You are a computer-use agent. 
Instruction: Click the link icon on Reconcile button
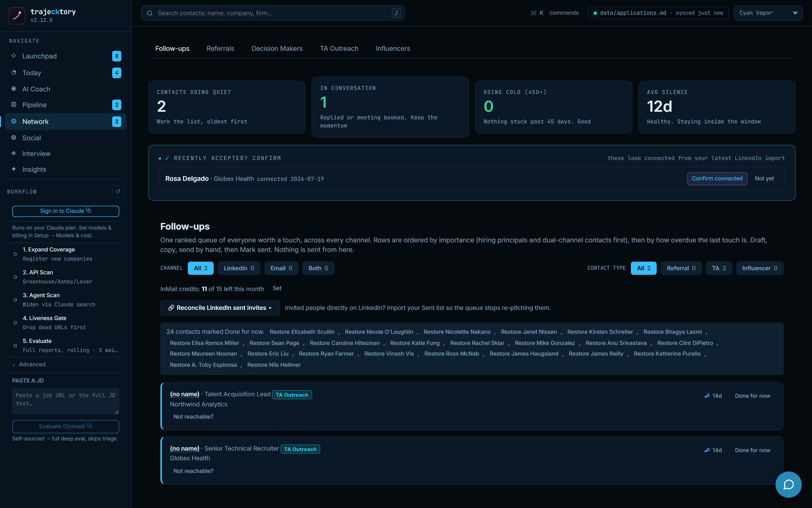[171, 308]
